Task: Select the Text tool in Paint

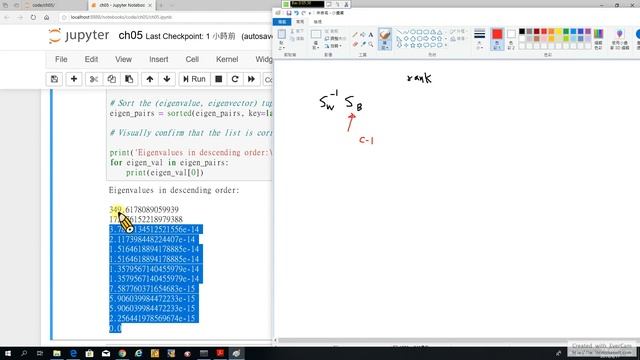Action: point(371,35)
